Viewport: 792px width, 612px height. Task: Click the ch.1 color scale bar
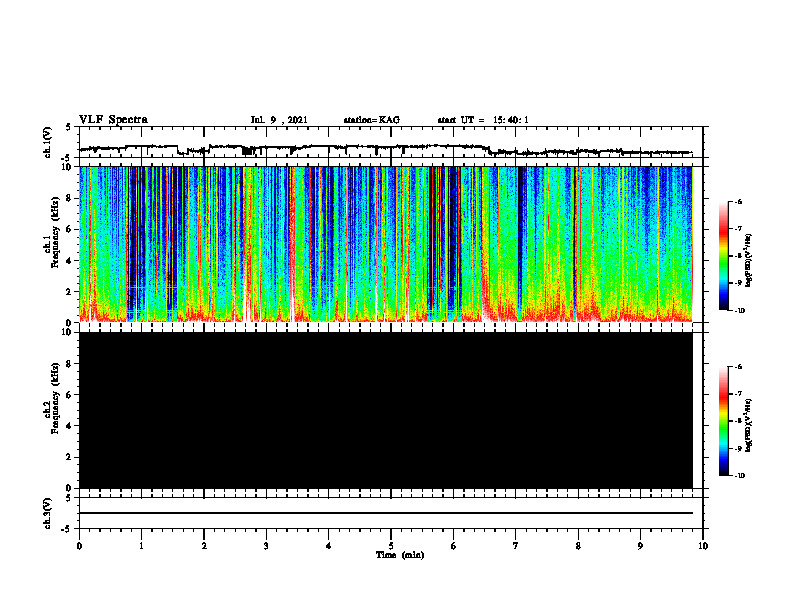coord(724,256)
